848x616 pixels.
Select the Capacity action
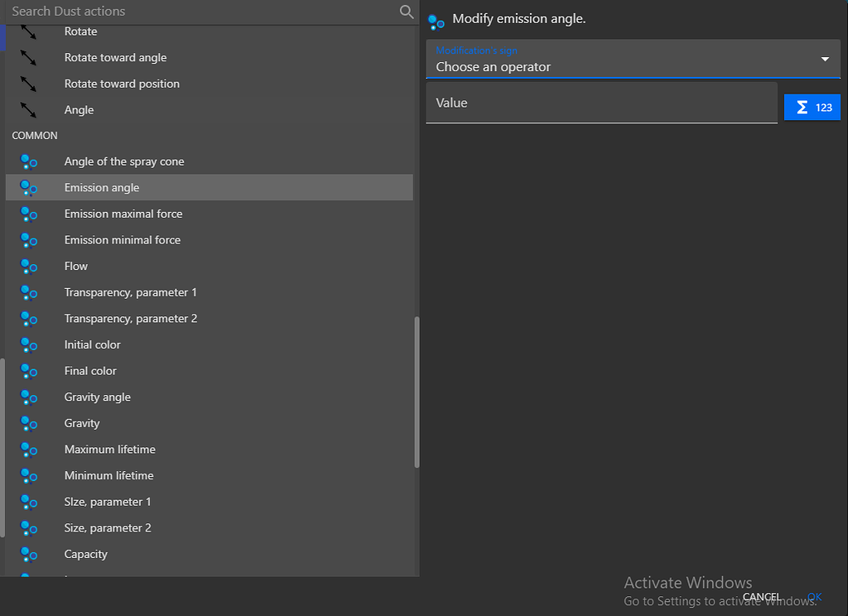click(x=210, y=555)
